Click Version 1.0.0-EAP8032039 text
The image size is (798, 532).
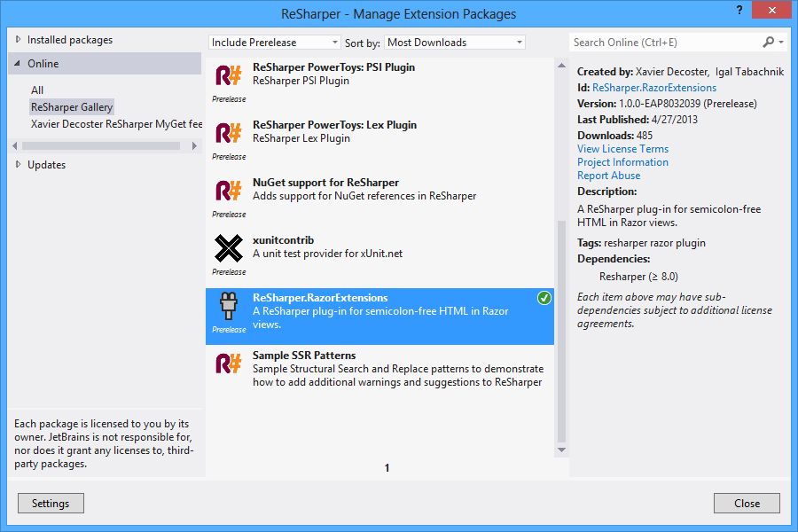[x=667, y=104]
